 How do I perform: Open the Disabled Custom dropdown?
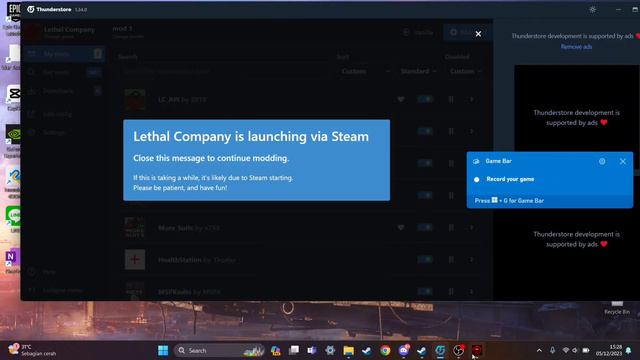tap(465, 71)
